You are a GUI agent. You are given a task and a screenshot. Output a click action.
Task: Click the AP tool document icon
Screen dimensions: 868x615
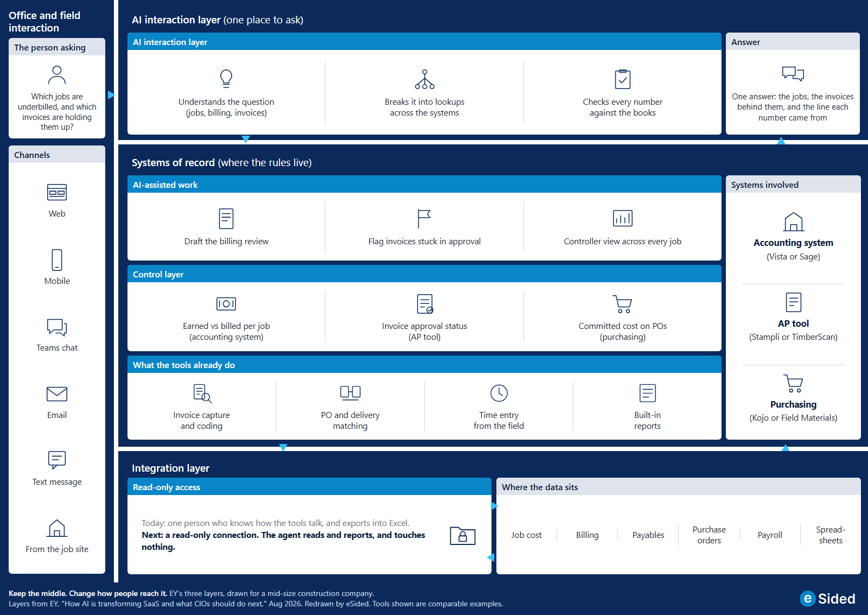pyautogui.click(x=794, y=302)
